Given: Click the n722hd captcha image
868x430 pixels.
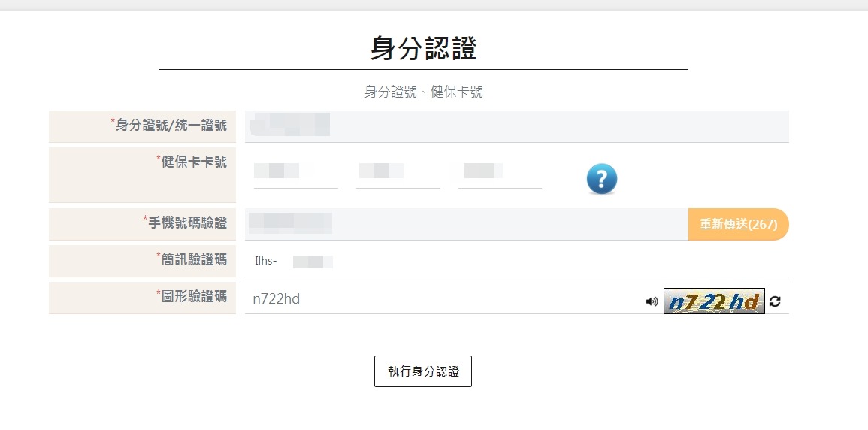Looking at the screenshot, I should coord(713,301).
